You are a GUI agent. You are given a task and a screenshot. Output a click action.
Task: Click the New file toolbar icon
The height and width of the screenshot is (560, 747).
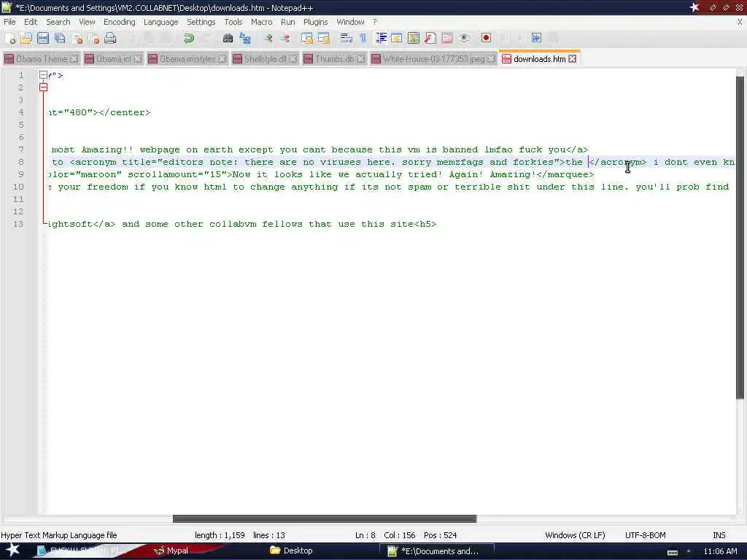(x=10, y=38)
